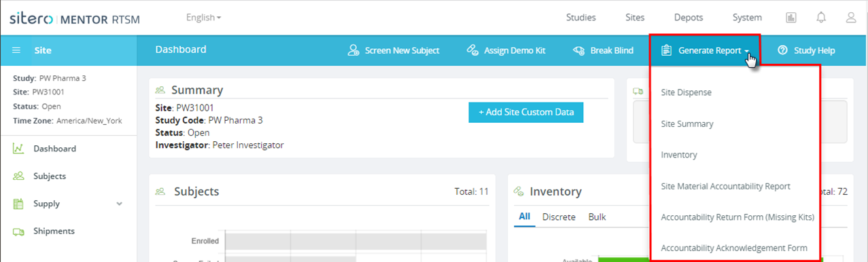Image resolution: width=868 pixels, height=262 pixels.
Task: Click the Inventory panel pill icon
Action: [x=519, y=191]
